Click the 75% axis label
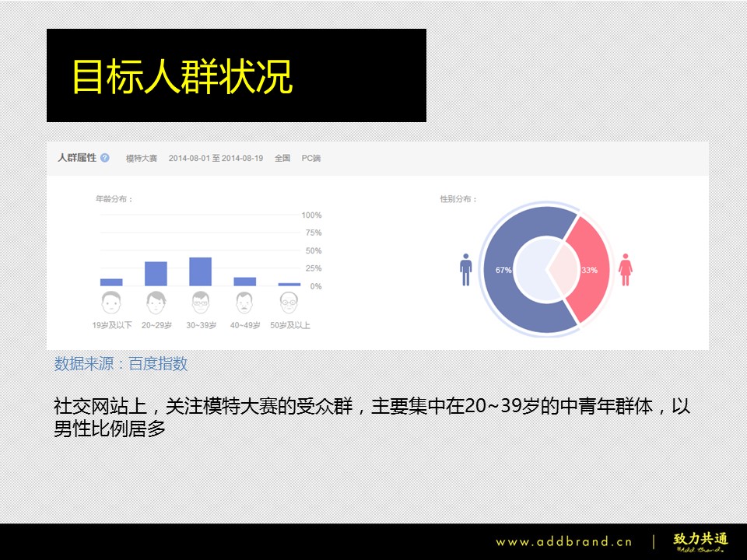The width and height of the screenshot is (747, 560). [314, 233]
